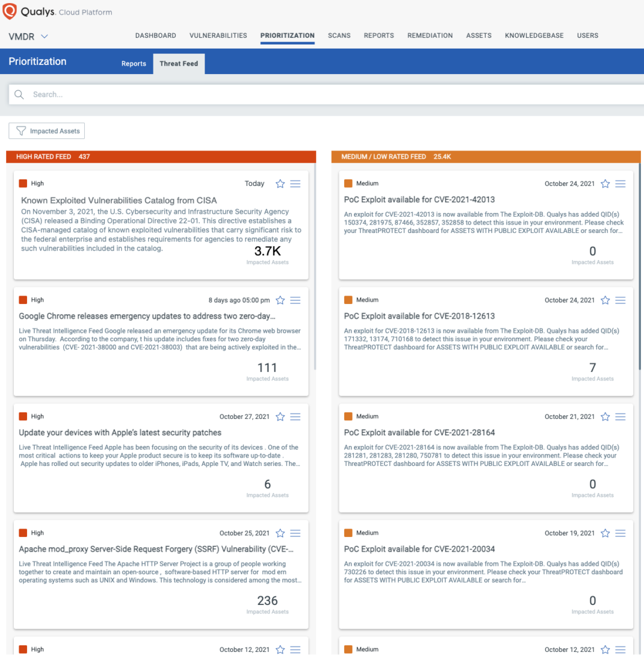The image size is (644, 655).
Task: Star the CVE-2018-12613 exploit card
Action: tap(605, 300)
